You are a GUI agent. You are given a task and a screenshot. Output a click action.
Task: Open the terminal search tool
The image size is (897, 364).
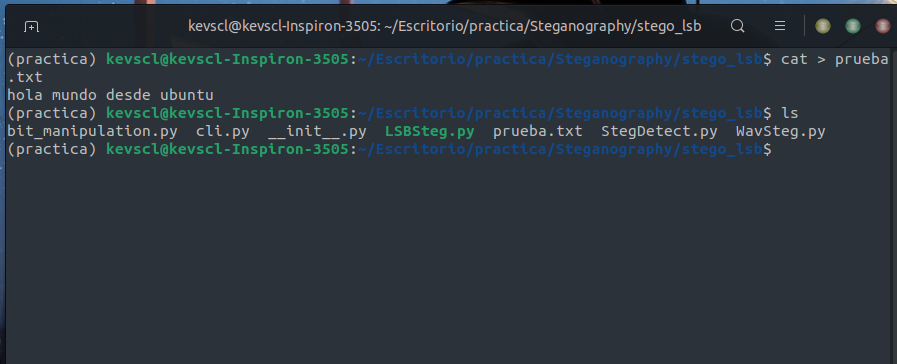[738, 26]
